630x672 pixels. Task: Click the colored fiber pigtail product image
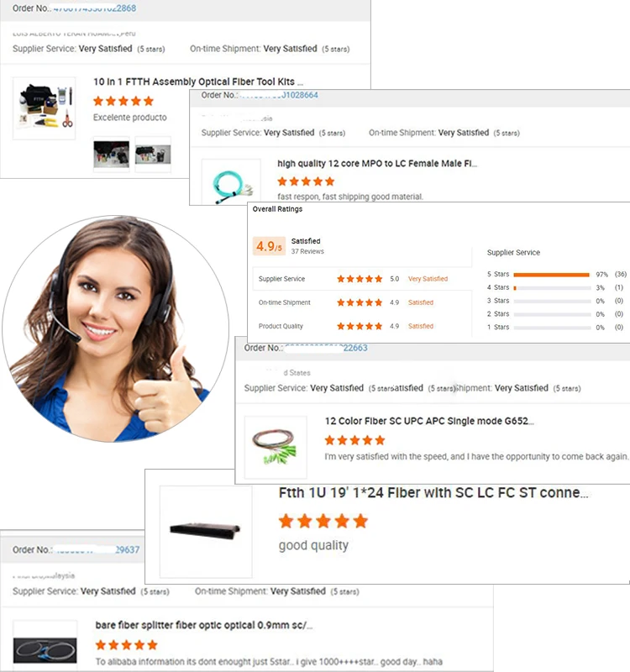tap(276, 448)
